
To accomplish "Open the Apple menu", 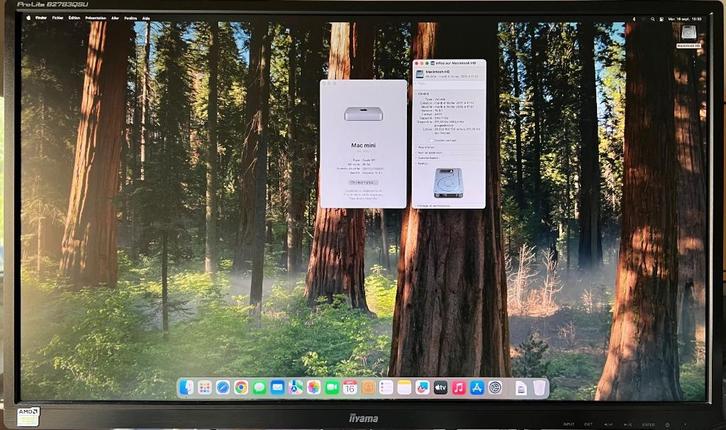I will 27,18.
